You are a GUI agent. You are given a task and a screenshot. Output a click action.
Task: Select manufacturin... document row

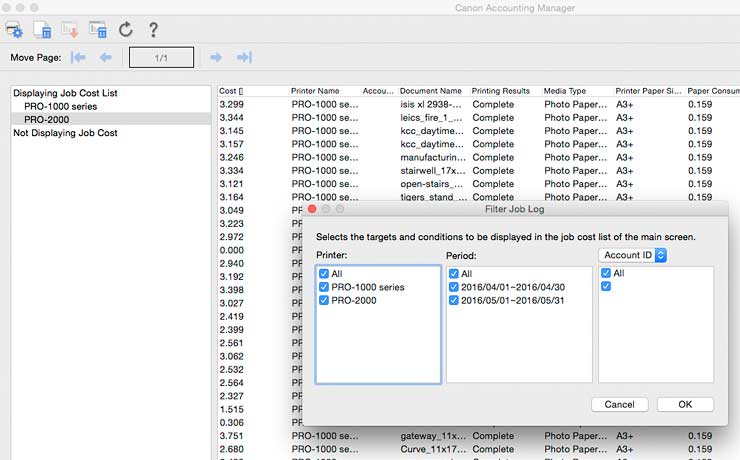pos(433,157)
